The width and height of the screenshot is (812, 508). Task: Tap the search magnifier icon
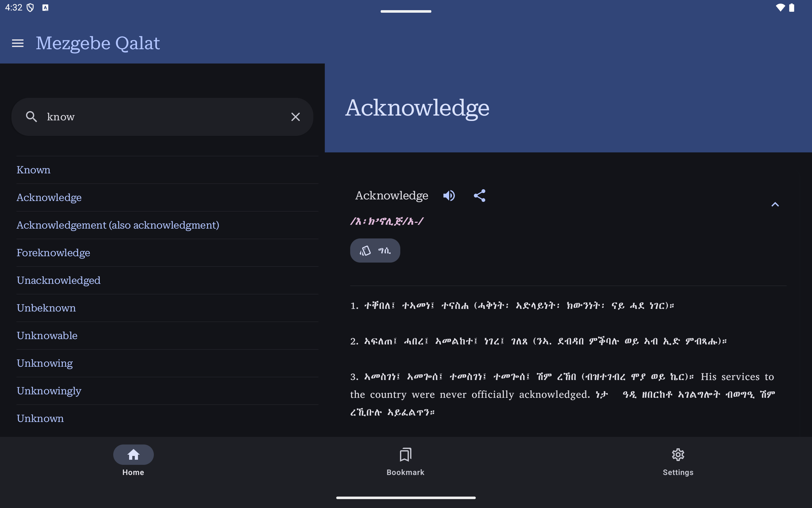[31, 117]
